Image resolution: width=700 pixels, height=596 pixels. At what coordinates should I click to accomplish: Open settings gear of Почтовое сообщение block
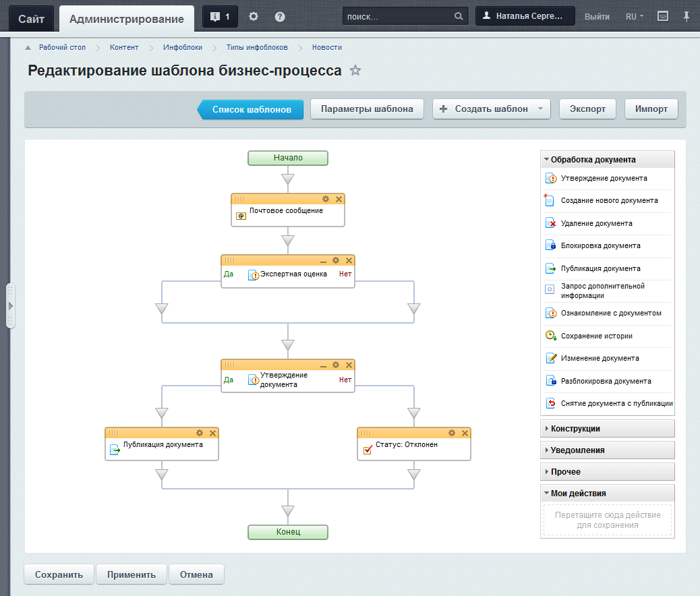click(326, 199)
